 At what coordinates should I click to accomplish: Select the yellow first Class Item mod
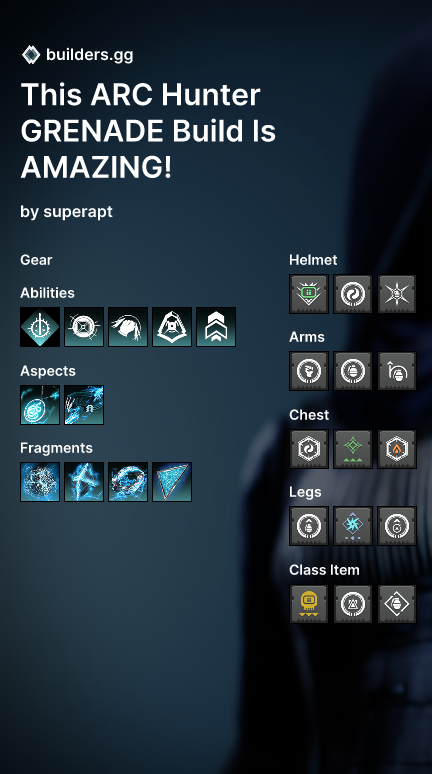tap(309, 604)
